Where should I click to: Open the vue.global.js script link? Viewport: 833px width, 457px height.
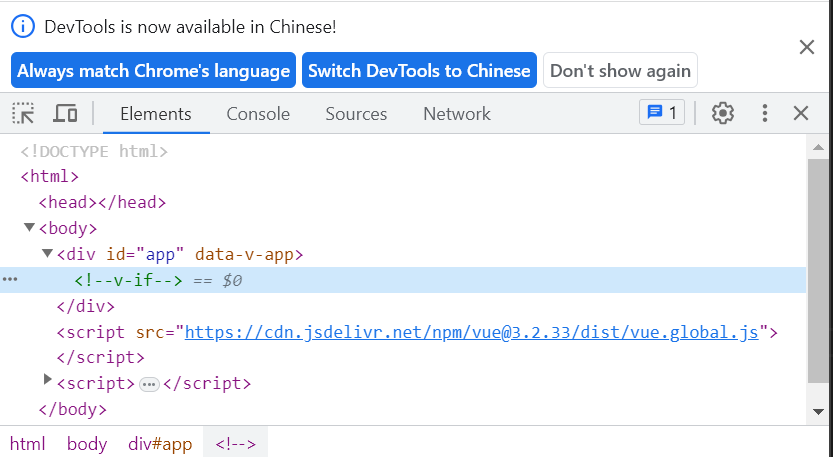coord(471,332)
